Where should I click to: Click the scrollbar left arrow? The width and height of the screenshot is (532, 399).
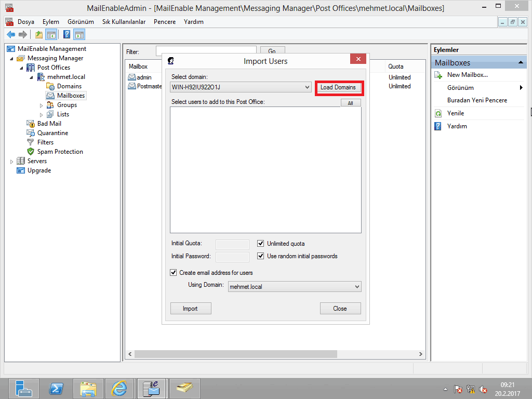[130, 354]
